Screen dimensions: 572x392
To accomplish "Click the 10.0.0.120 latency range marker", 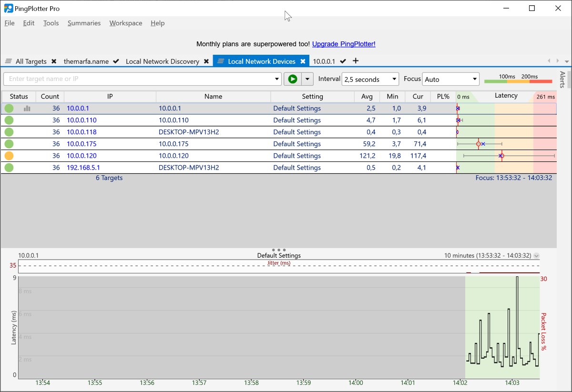I will coord(509,156).
